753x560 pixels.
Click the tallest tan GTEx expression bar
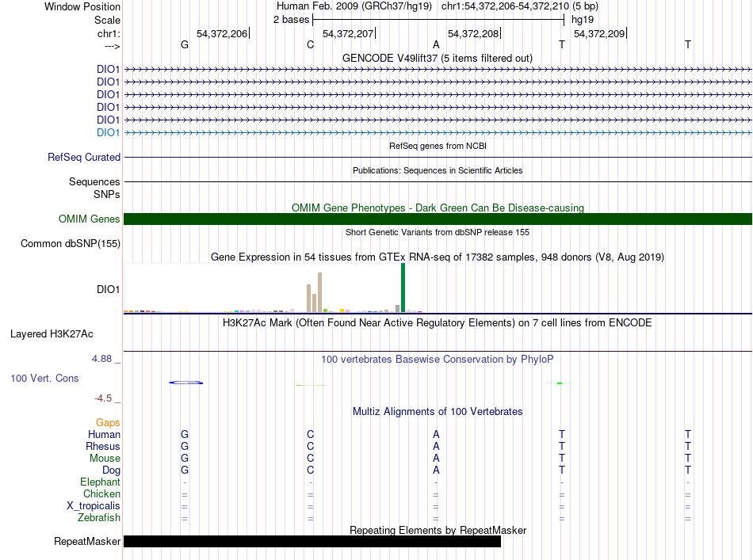pos(320,292)
